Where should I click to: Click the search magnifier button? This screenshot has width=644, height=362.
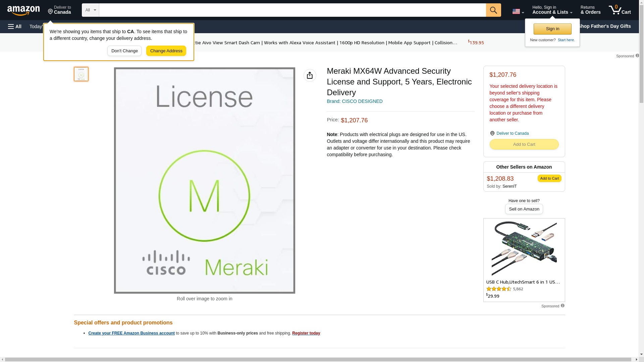[493, 10]
